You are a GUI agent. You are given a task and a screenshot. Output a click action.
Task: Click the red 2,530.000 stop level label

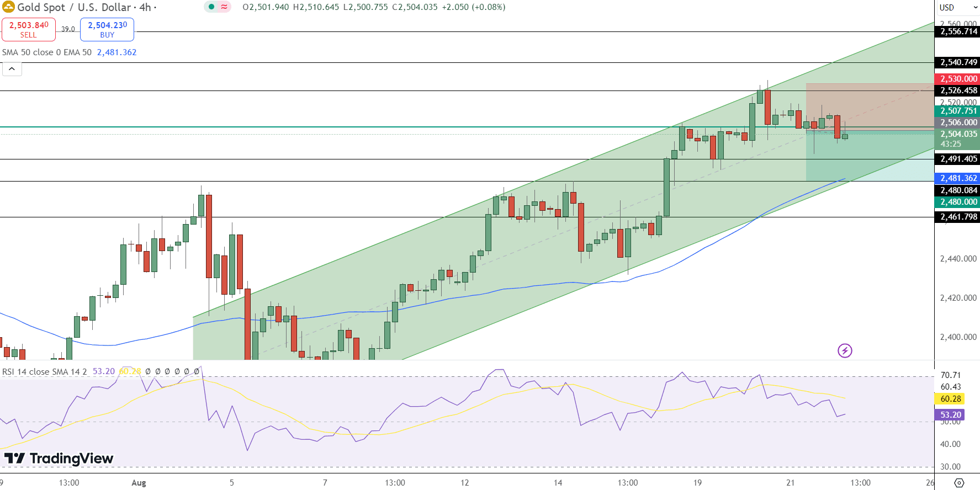coord(958,79)
